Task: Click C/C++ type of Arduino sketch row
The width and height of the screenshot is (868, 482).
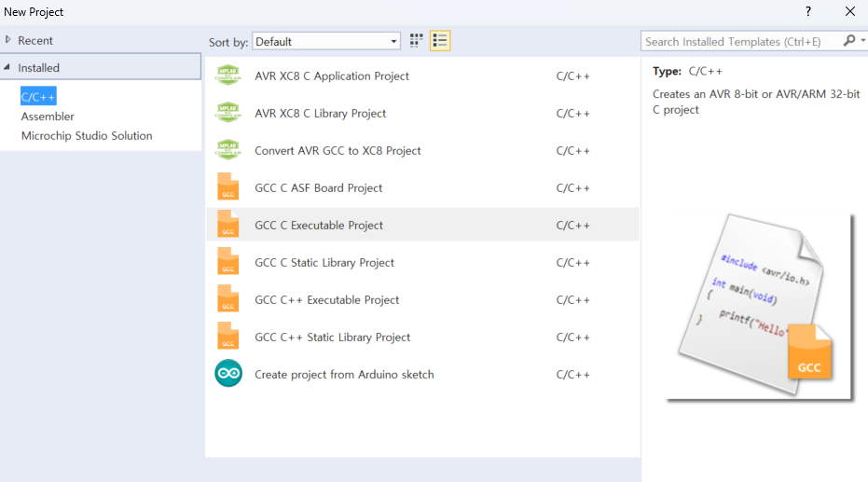Action: (573, 375)
